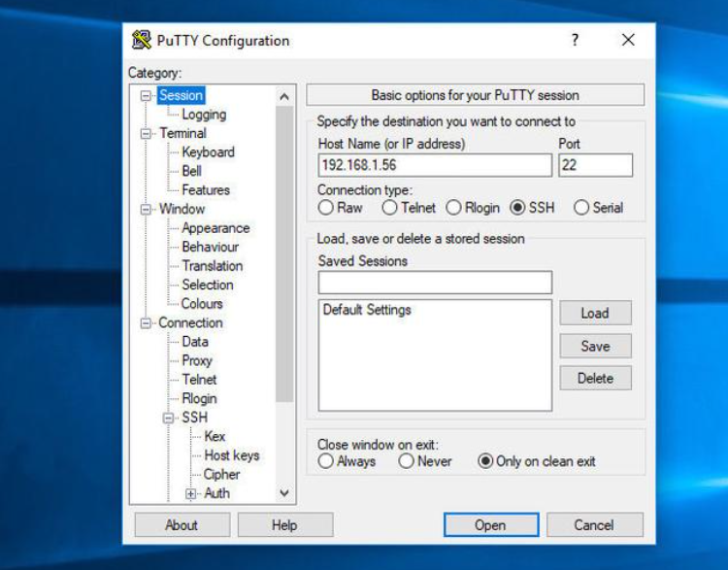Click the Delete session button

(x=595, y=378)
